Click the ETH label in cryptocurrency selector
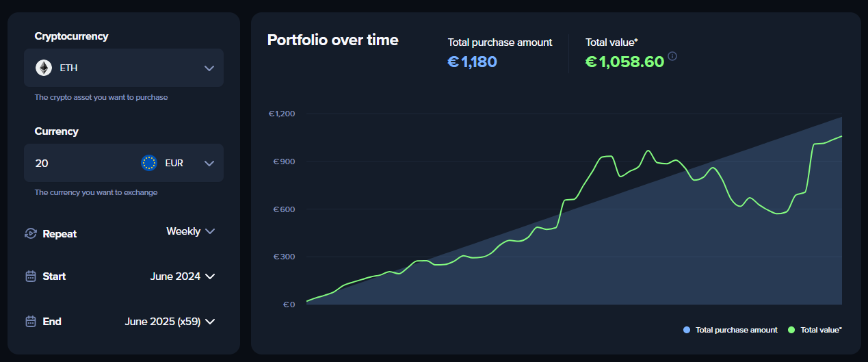 click(69, 68)
